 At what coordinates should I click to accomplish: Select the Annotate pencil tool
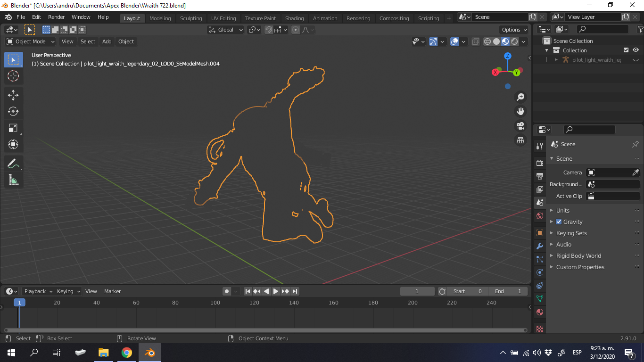click(x=13, y=164)
